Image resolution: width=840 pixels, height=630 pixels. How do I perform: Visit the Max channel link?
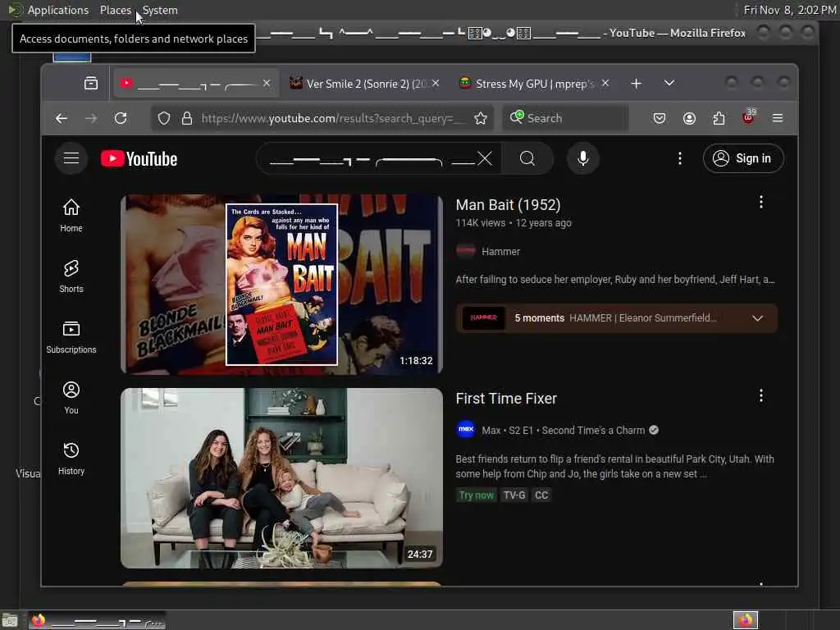pos(491,430)
